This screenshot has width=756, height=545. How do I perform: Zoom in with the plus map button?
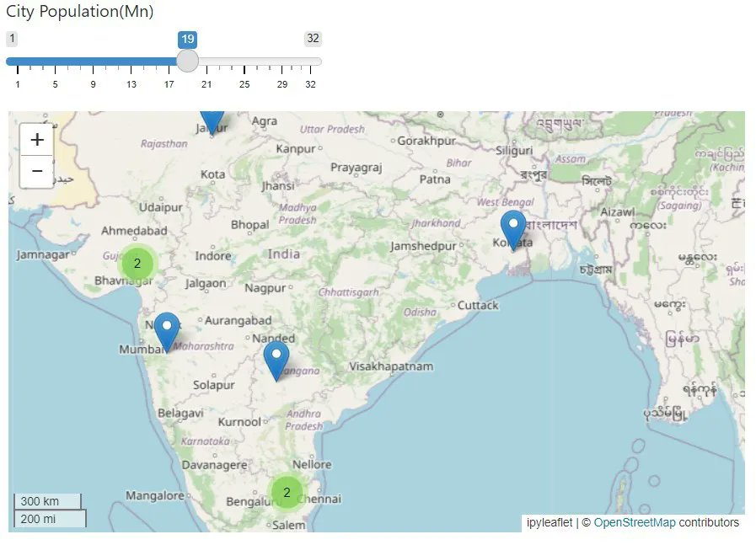pos(36,140)
